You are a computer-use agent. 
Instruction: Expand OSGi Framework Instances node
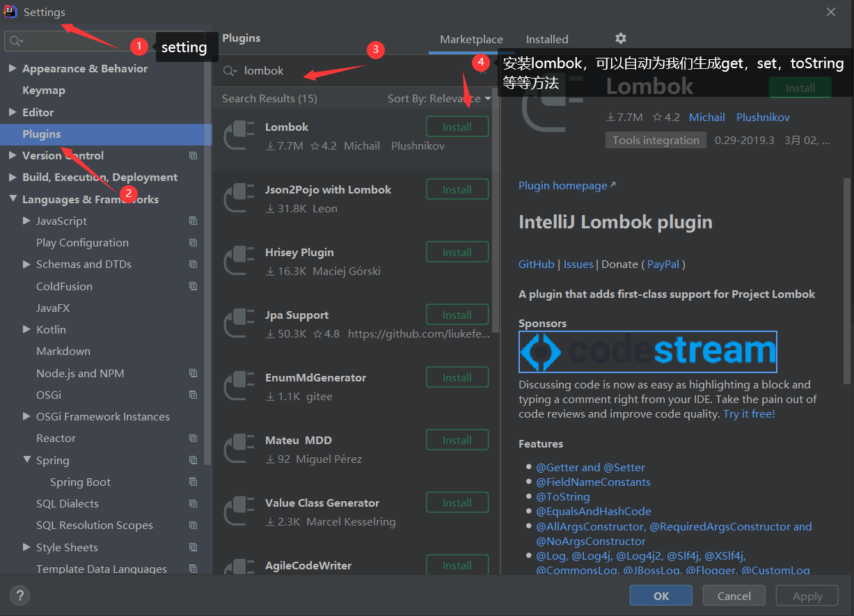pos(26,416)
